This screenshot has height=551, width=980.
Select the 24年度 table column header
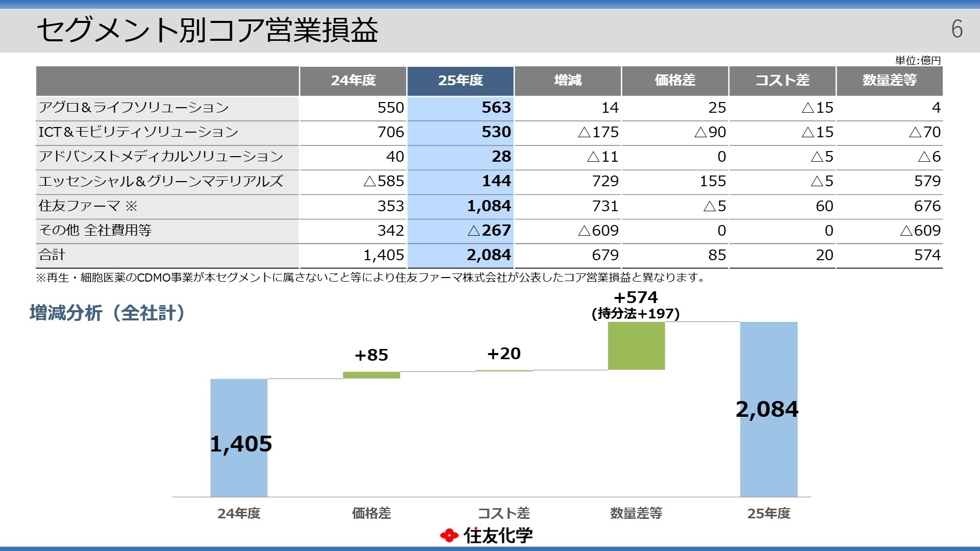353,81
